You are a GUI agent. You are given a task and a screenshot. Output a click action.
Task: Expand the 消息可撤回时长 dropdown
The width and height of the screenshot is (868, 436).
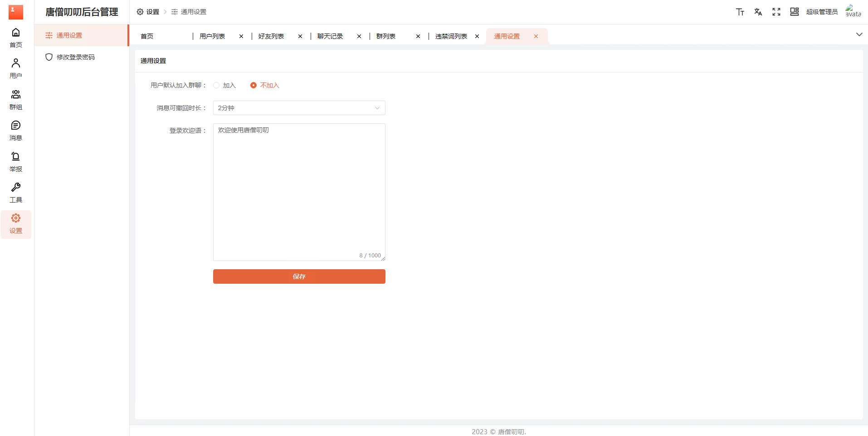point(299,108)
